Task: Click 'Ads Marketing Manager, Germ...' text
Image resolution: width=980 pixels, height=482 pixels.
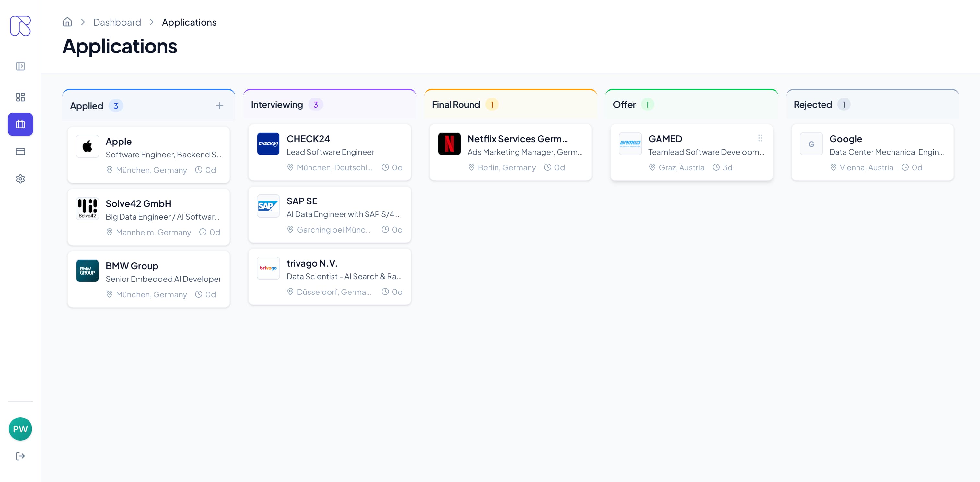Action: (x=525, y=152)
